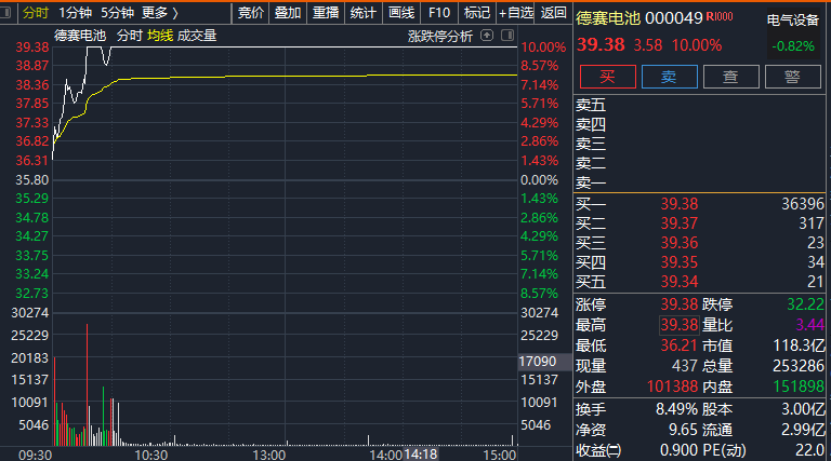Viewport: 831px width, 462px height.
Task: Switch to the 5分钟 chart tab
Action: 117,13
